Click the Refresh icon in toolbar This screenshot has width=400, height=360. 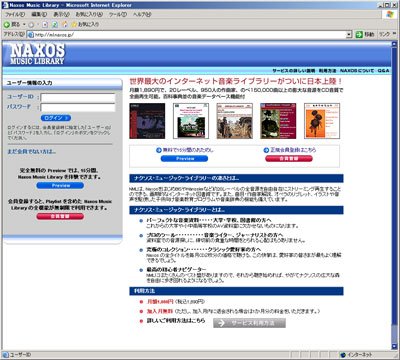pos(55,25)
